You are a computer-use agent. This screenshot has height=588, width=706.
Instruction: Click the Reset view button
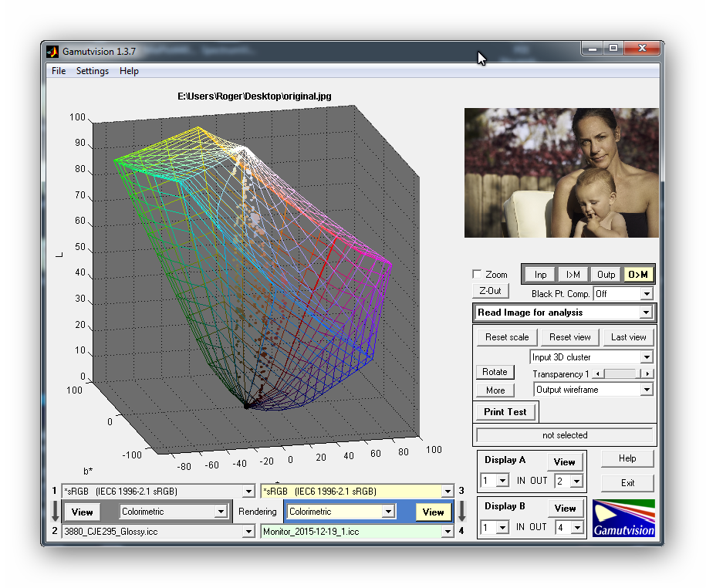(570, 337)
